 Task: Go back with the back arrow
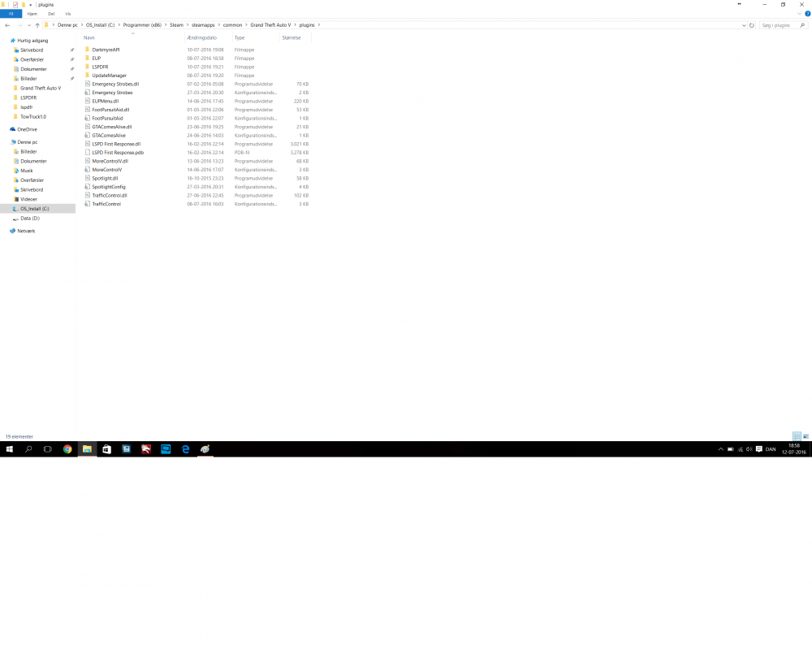[x=7, y=25]
